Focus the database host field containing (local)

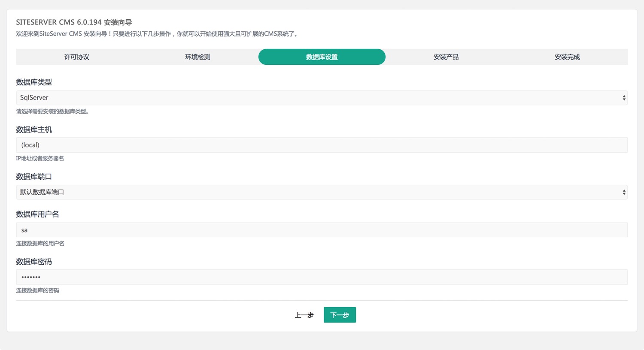pyautogui.click(x=322, y=145)
